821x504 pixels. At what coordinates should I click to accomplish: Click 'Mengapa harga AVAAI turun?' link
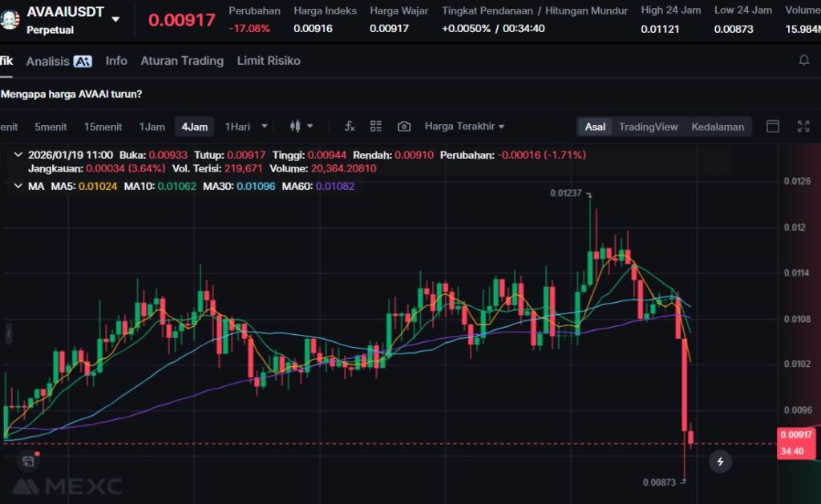(x=72, y=94)
